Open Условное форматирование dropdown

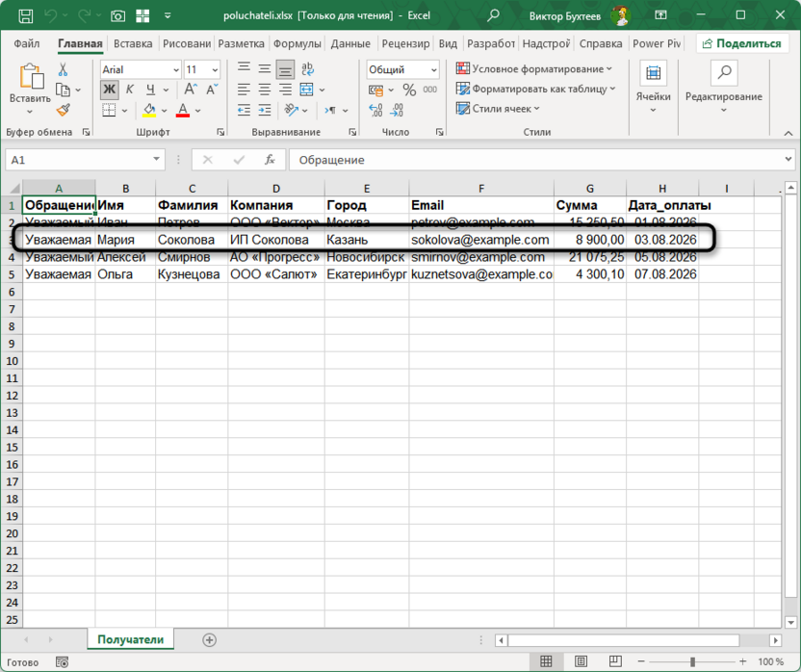click(x=533, y=68)
